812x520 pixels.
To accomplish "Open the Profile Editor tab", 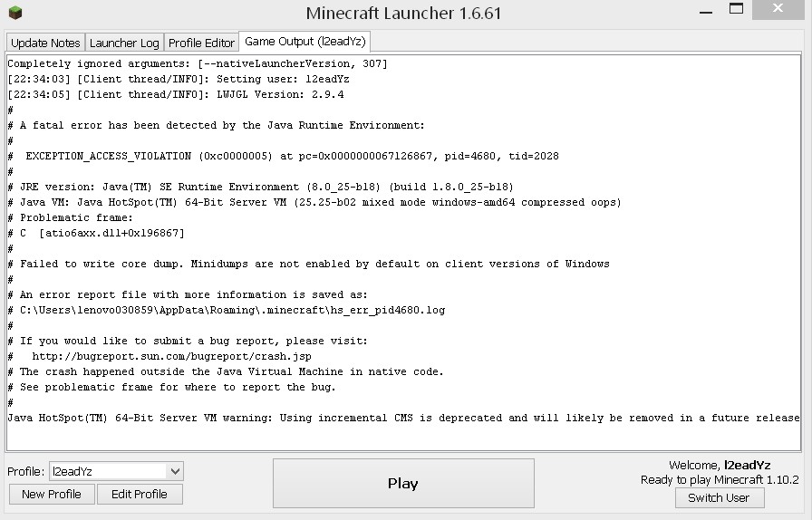I will click(x=201, y=43).
